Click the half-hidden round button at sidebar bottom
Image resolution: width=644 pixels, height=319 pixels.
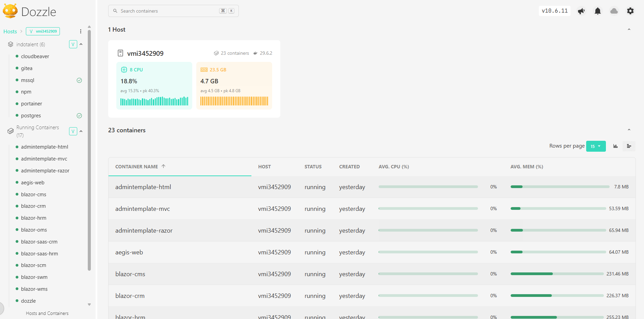(x=2, y=308)
